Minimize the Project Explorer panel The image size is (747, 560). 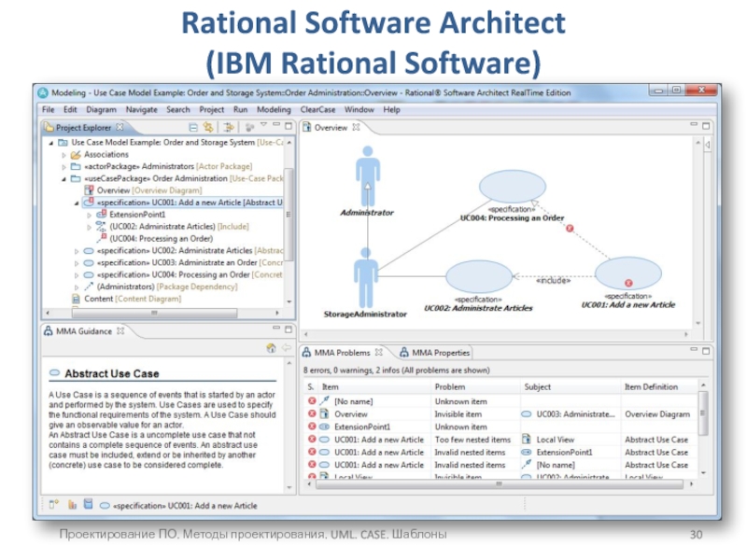point(276,125)
